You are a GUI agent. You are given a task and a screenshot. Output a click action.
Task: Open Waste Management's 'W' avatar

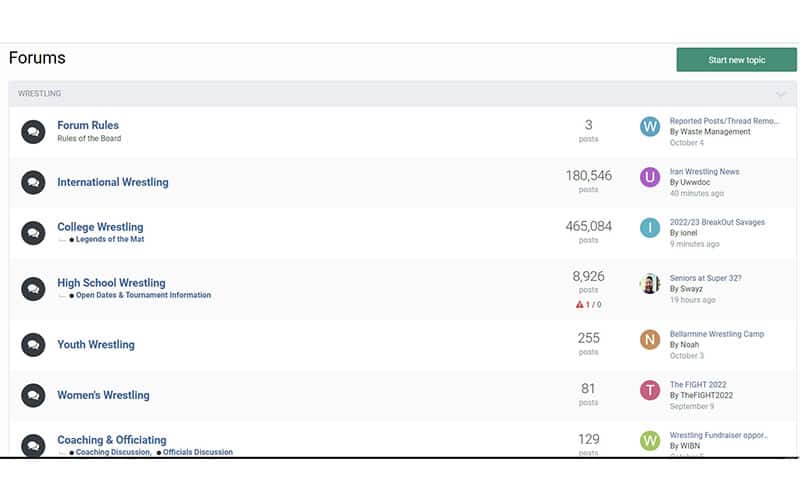[x=650, y=127]
